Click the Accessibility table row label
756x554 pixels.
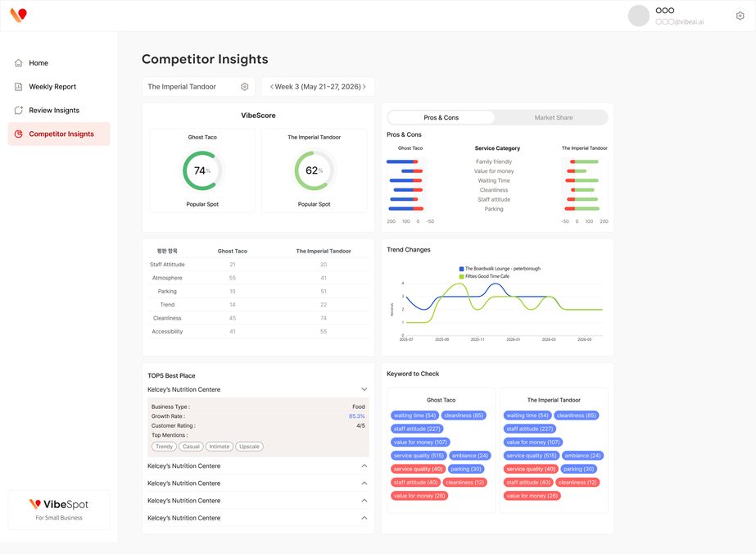[167, 332]
